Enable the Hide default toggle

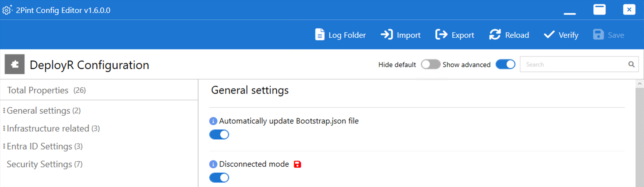430,64
